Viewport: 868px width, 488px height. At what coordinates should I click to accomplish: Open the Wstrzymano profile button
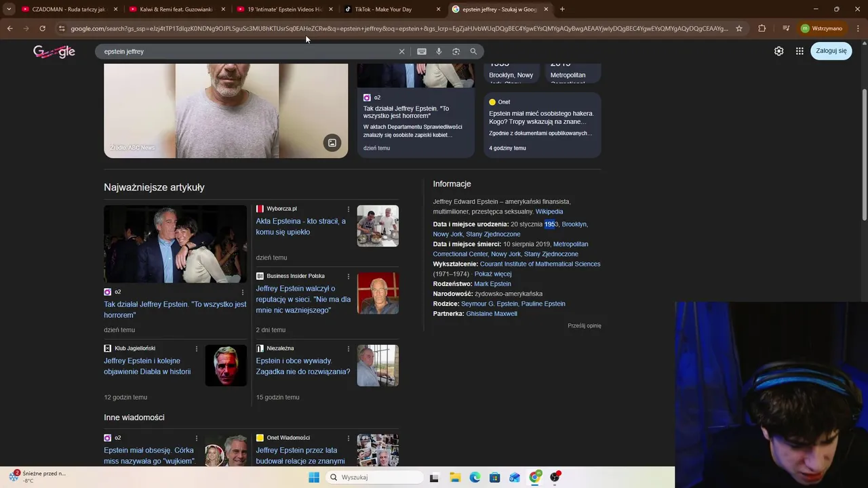pyautogui.click(x=822, y=28)
